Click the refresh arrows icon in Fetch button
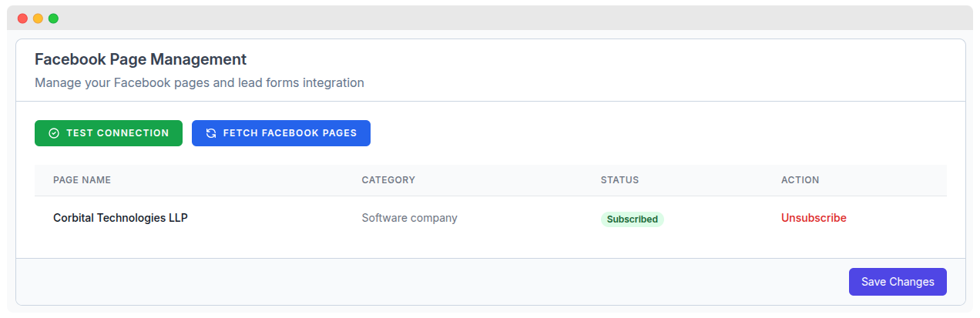980x318 pixels. click(x=211, y=133)
